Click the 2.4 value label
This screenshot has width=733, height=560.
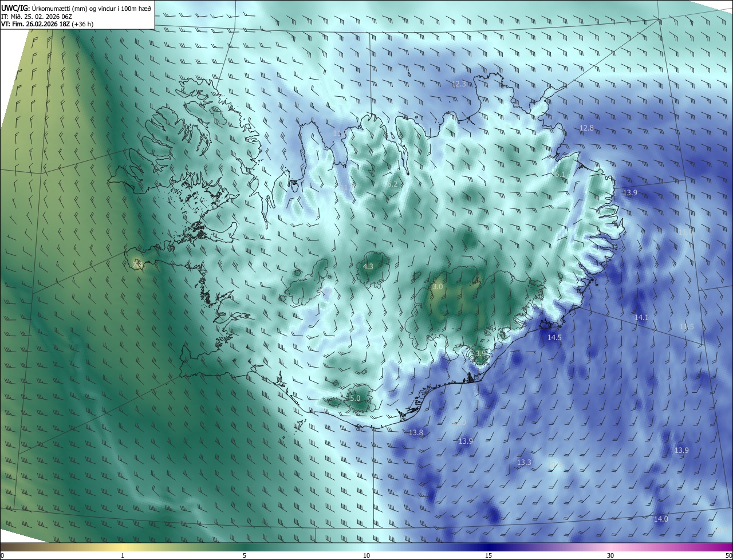(137, 265)
